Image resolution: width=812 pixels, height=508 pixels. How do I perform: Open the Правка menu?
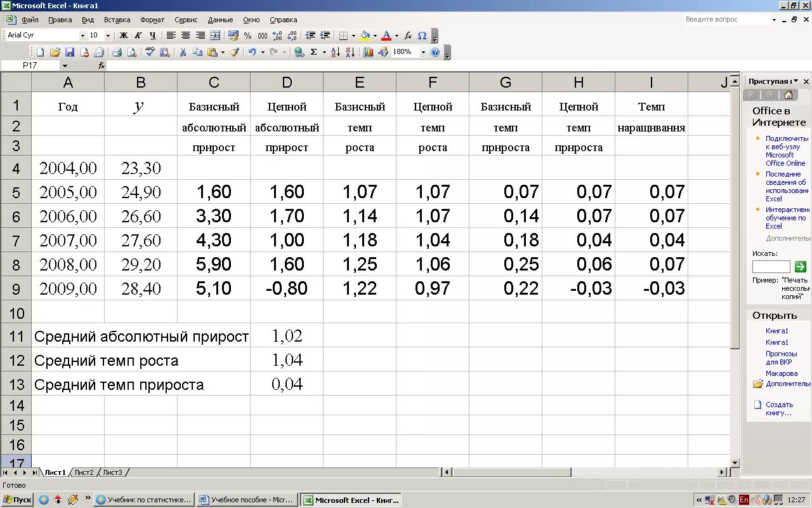tap(60, 20)
